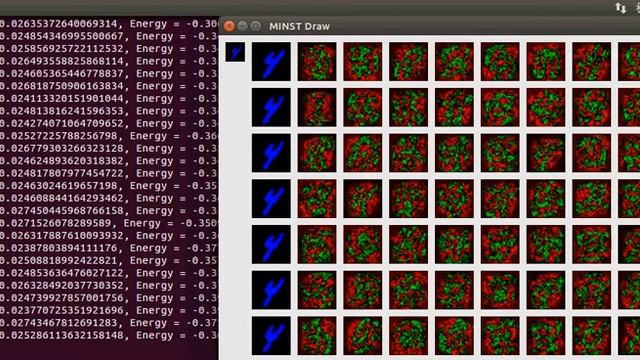Click the fifth red-green tile in row five
The height and width of the screenshot is (360, 640).
[x=500, y=244]
